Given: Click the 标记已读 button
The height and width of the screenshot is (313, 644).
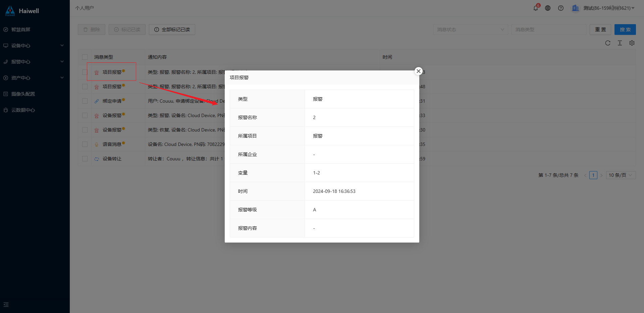Looking at the screenshot, I should 127,30.
